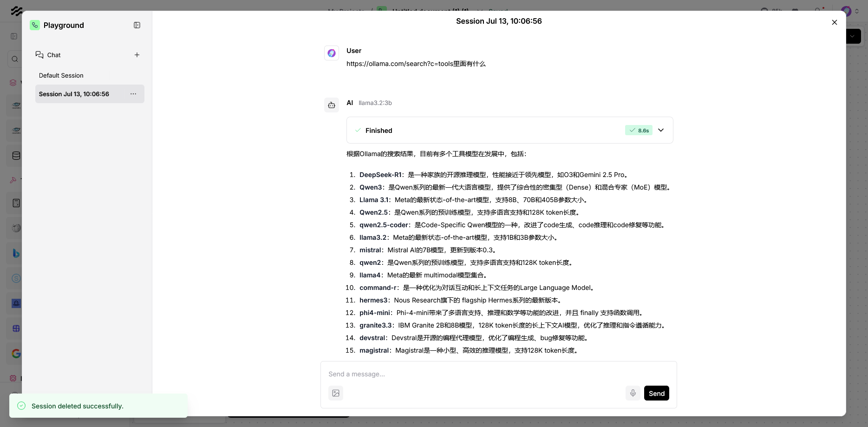The image size is (868, 427).
Task: Click the microphone icon in the message box
Action: (633, 393)
